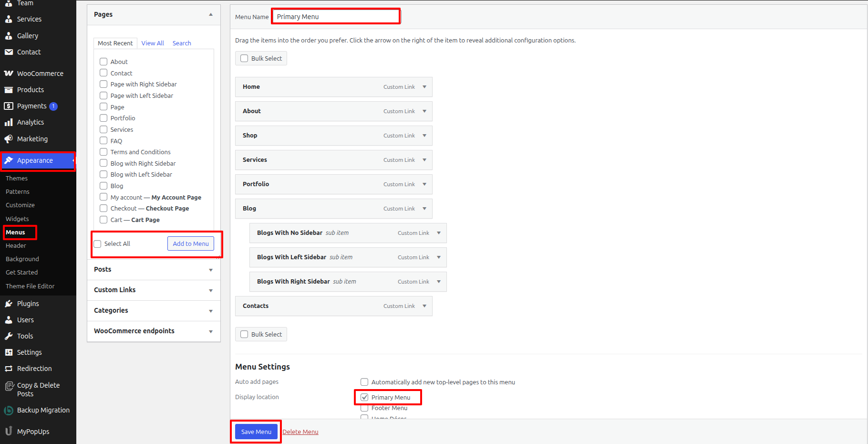Image resolution: width=868 pixels, height=444 pixels.
Task: Open the Widgets submenu item
Action: pos(17,219)
